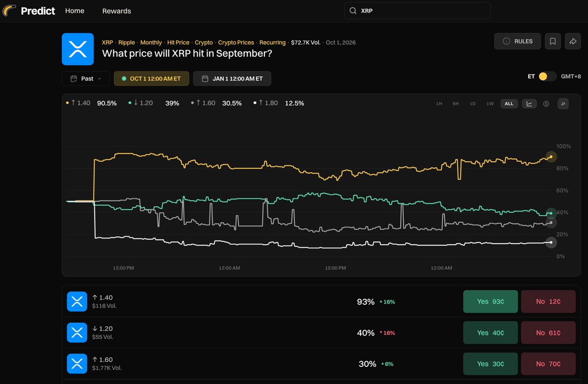Buy No at 12¢

[x=548, y=302]
